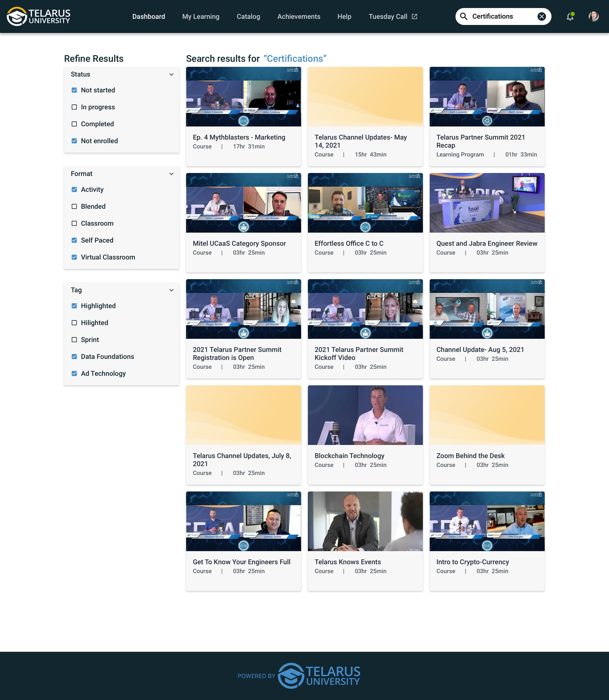Screen dimensions: 609x700
Task: Check the Blended format filter
Action: pyautogui.click(x=74, y=207)
